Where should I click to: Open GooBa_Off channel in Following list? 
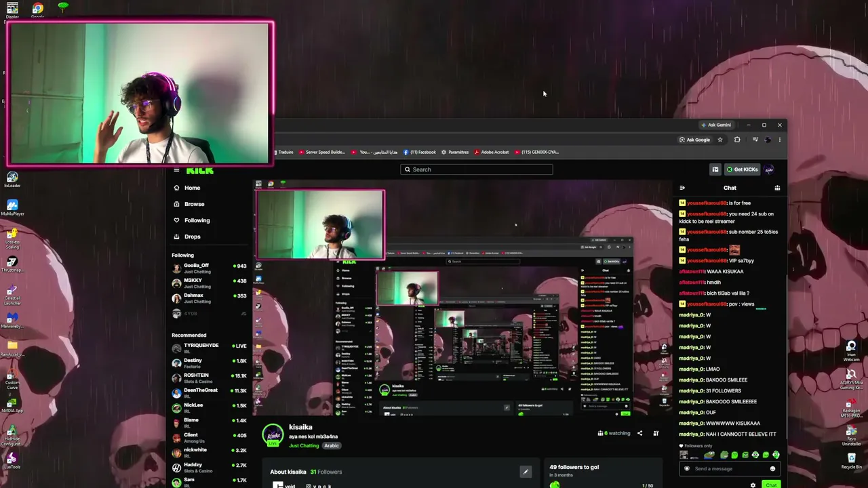coord(209,268)
